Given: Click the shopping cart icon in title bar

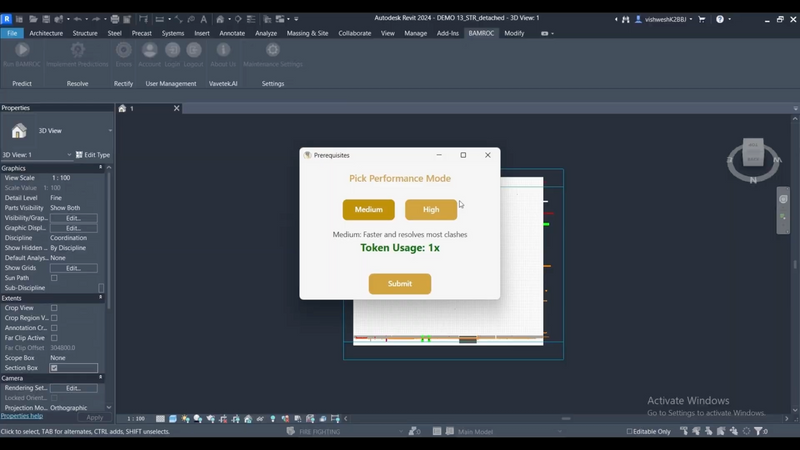Looking at the screenshot, I should pos(702,19).
